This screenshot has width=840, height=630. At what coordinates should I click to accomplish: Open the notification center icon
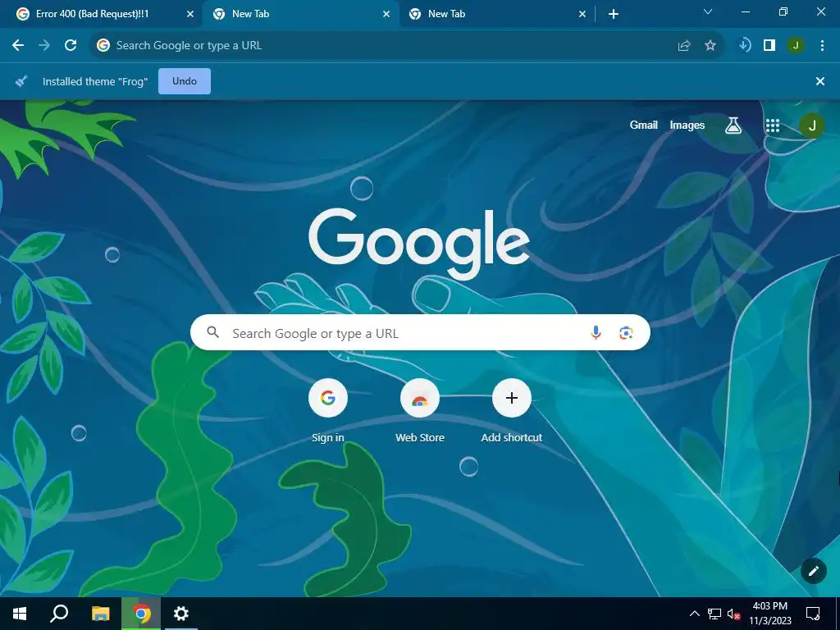[x=813, y=614]
